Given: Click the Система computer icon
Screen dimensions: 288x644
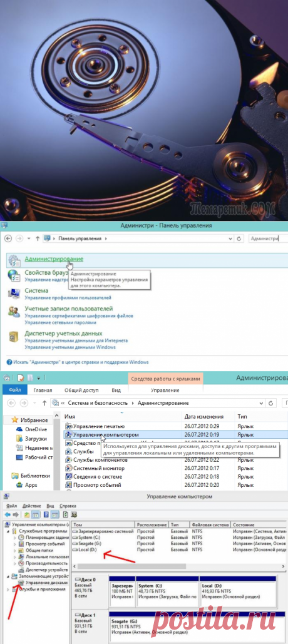Looking at the screenshot, I should (x=14, y=294).
